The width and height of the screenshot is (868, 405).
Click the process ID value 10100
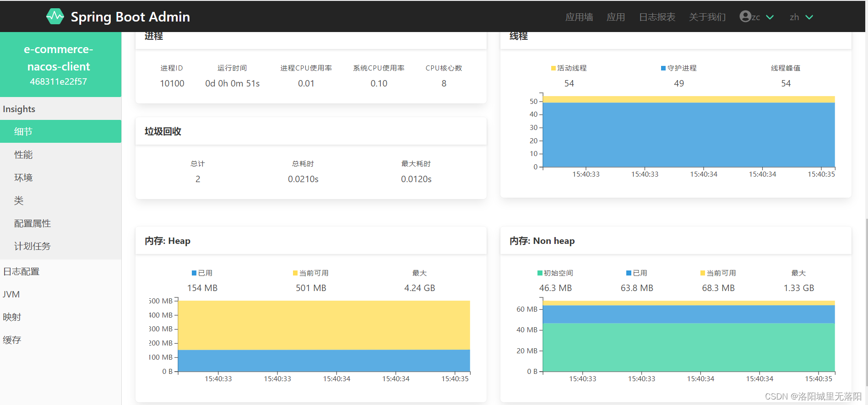(172, 83)
